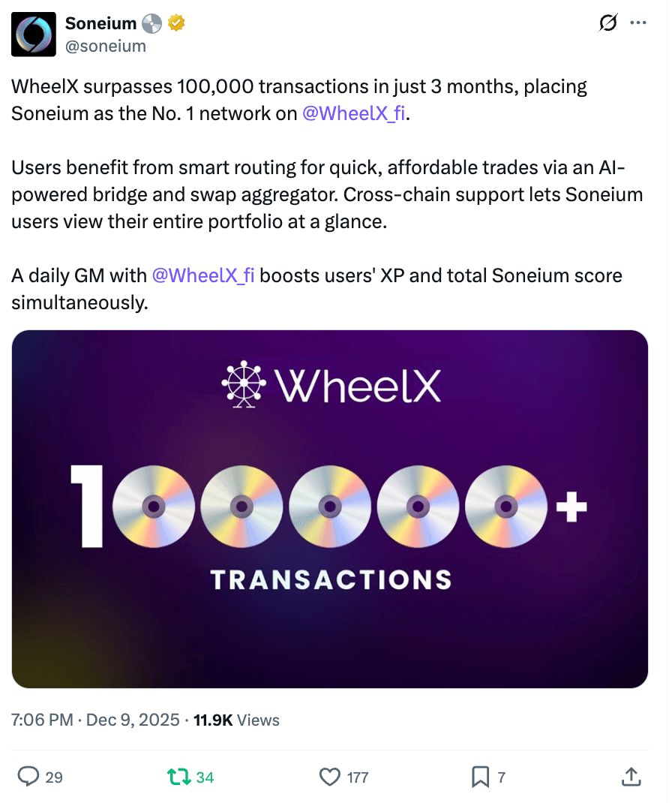This screenshot has height=803, width=672.
Task: Click the 177 likes count
Action: tap(358, 777)
